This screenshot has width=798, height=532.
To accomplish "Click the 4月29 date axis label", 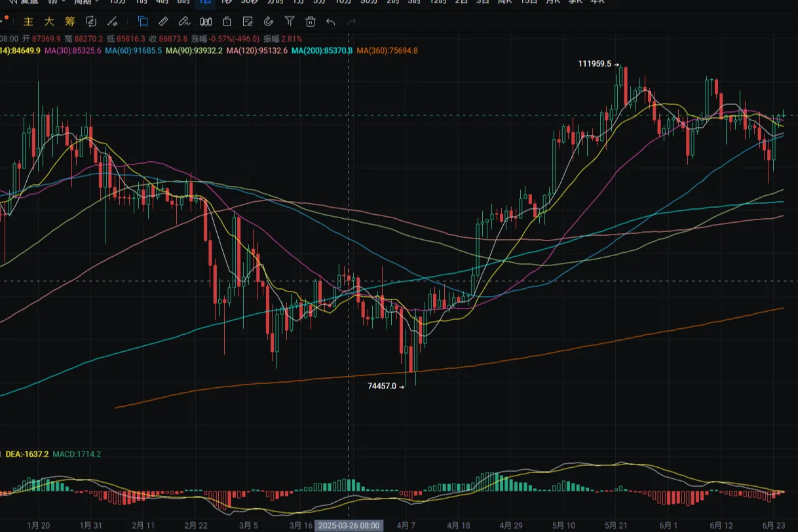I will pyautogui.click(x=510, y=525).
